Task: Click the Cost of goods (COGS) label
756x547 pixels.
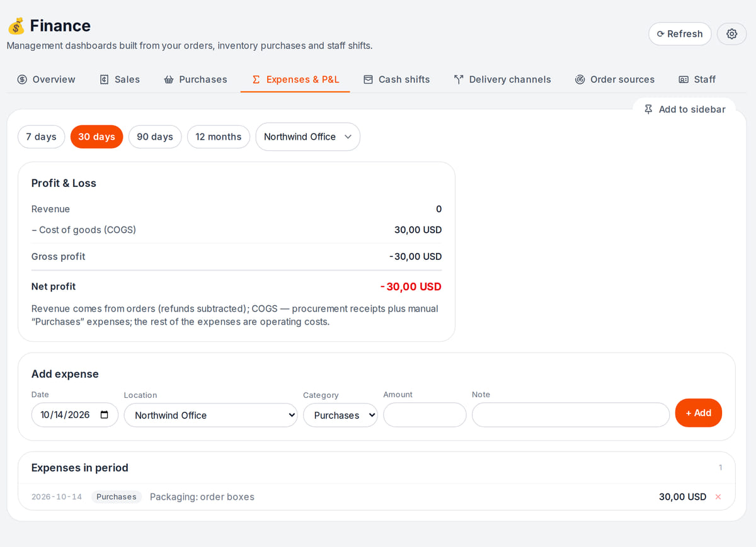Action: [x=84, y=230]
